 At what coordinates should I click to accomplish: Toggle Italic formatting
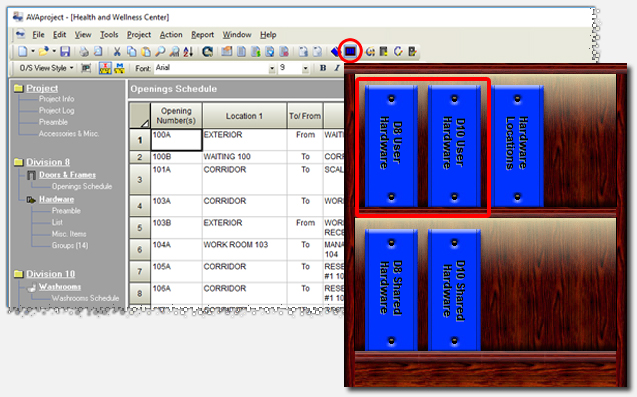[x=337, y=68]
